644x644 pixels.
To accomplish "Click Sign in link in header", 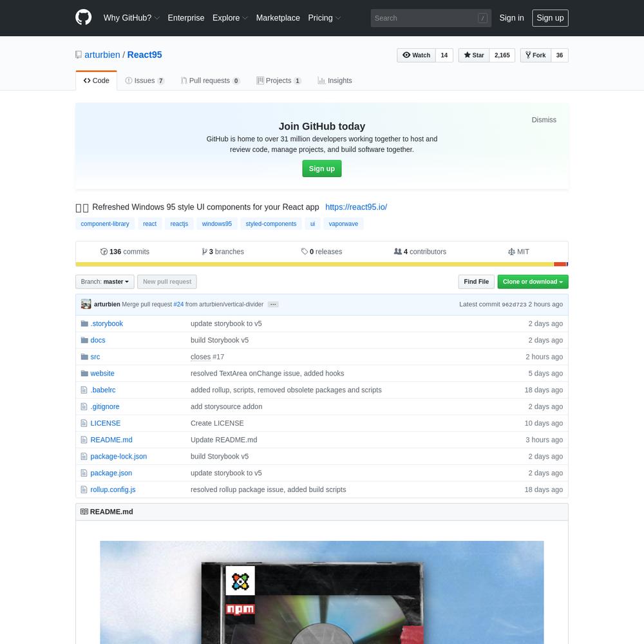I will pos(511,17).
